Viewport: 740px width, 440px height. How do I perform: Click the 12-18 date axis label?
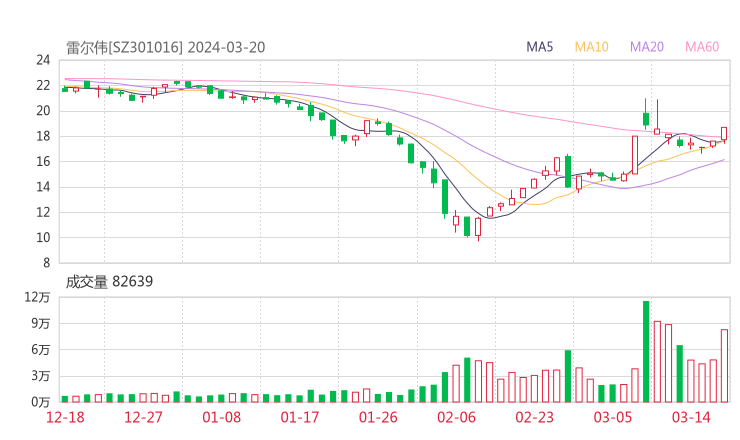pos(65,417)
